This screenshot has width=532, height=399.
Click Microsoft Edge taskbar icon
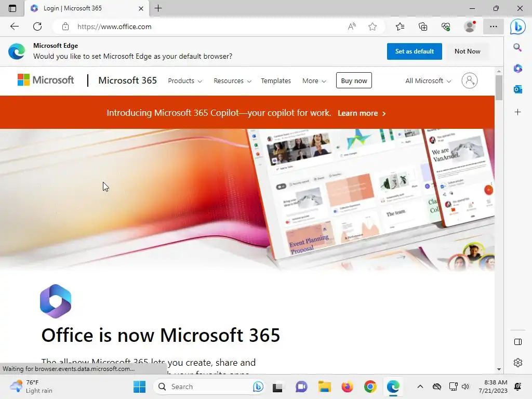point(393,387)
